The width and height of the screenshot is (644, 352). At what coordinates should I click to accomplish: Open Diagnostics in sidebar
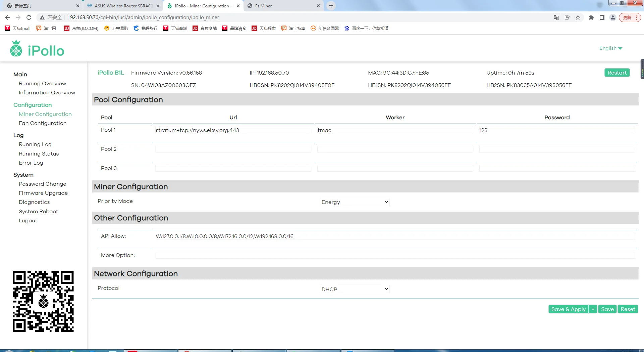click(x=34, y=202)
